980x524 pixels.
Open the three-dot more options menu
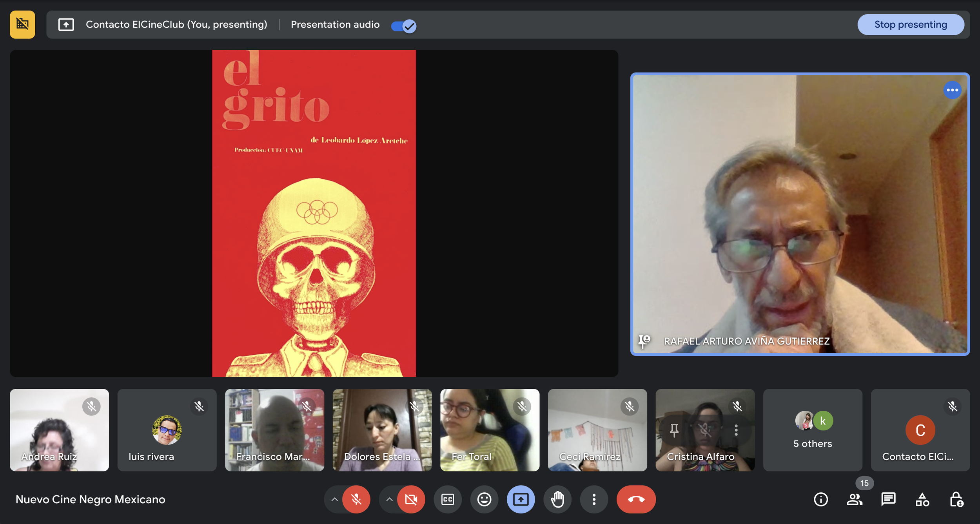point(594,499)
